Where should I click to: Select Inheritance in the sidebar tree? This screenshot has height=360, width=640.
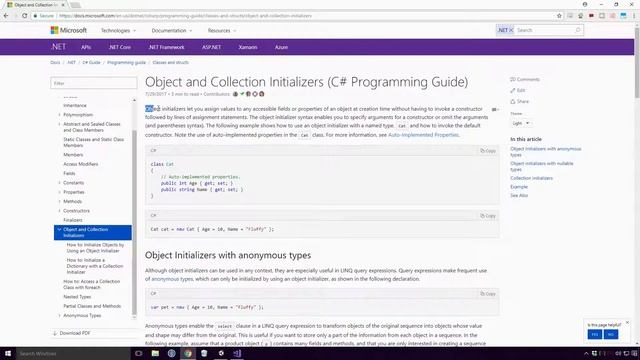click(75, 105)
